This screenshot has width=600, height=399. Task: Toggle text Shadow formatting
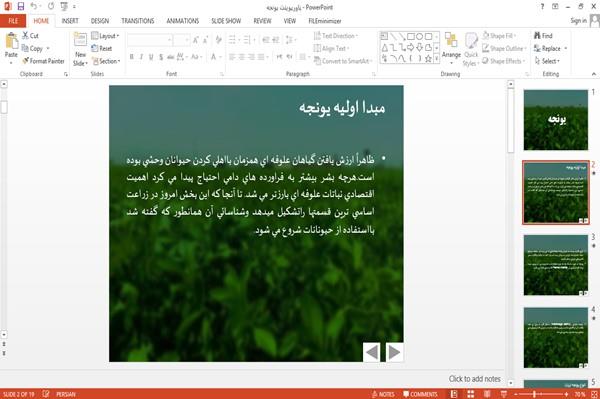(161, 57)
